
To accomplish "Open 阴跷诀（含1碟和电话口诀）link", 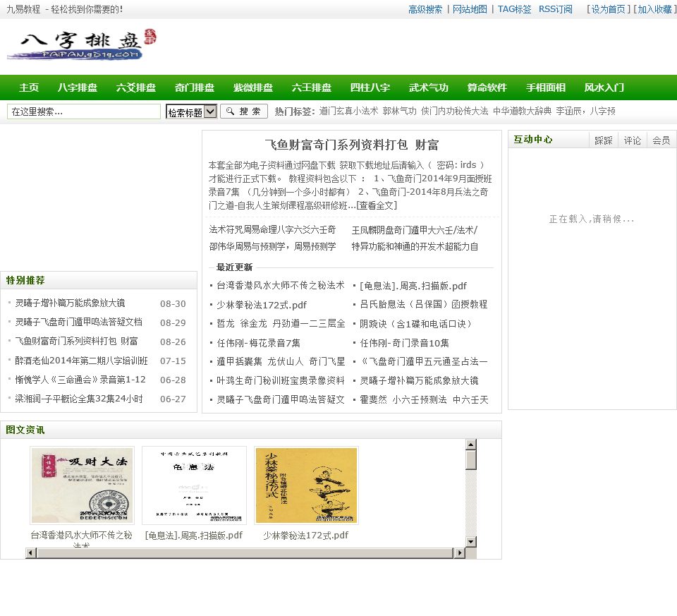I will click(x=416, y=324).
